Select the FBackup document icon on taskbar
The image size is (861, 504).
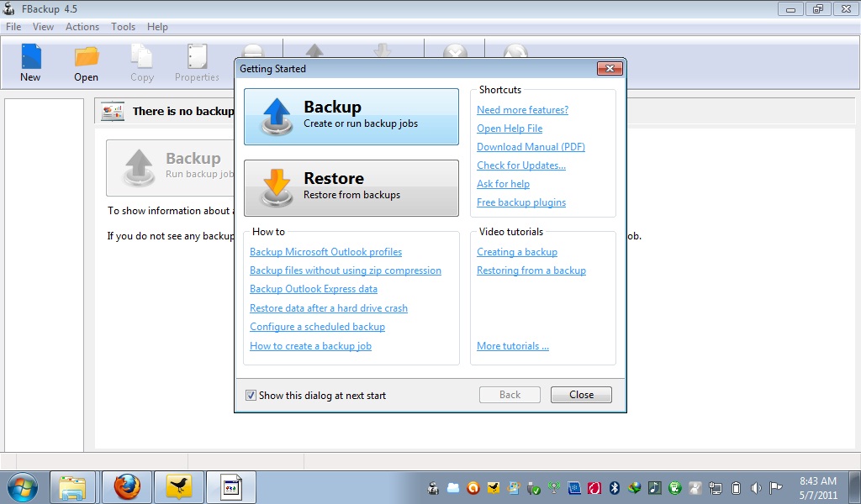click(231, 487)
